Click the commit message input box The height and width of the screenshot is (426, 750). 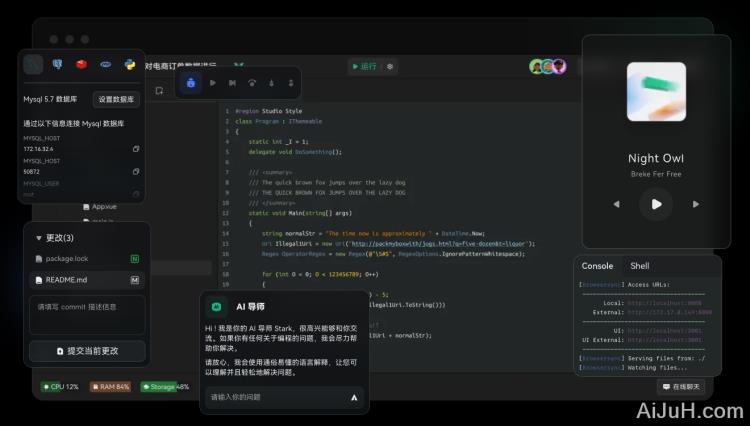pos(87,314)
